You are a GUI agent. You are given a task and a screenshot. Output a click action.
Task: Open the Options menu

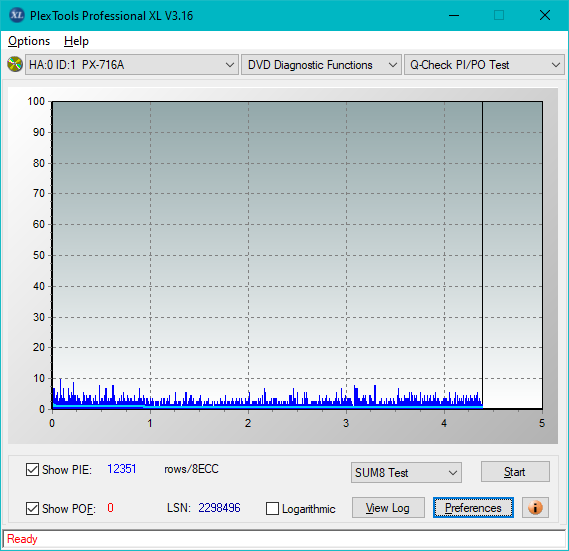click(x=29, y=41)
